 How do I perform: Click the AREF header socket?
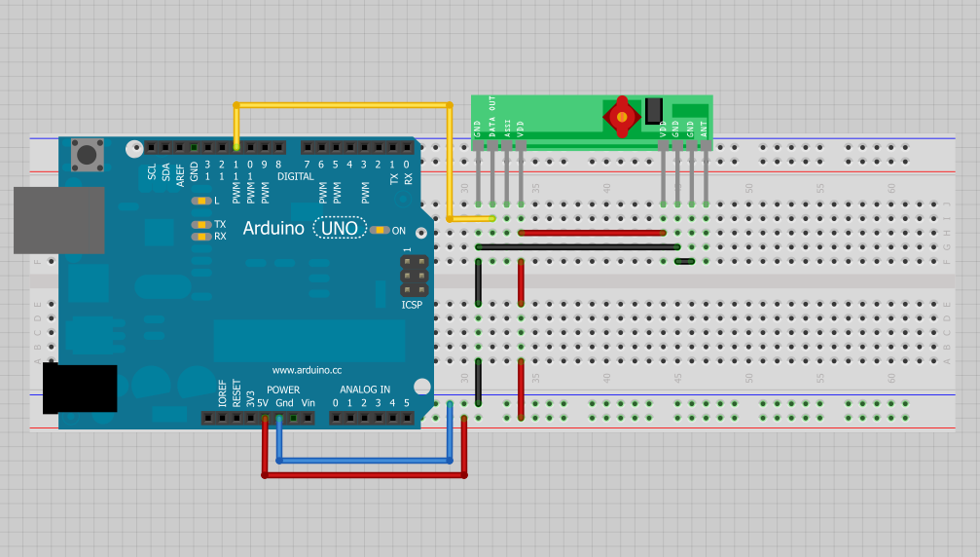click(x=179, y=148)
